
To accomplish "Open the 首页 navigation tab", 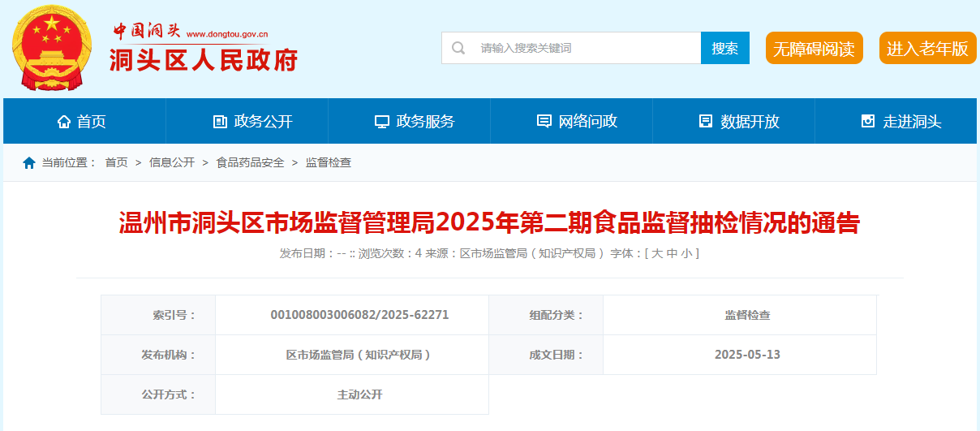I will point(84,121).
